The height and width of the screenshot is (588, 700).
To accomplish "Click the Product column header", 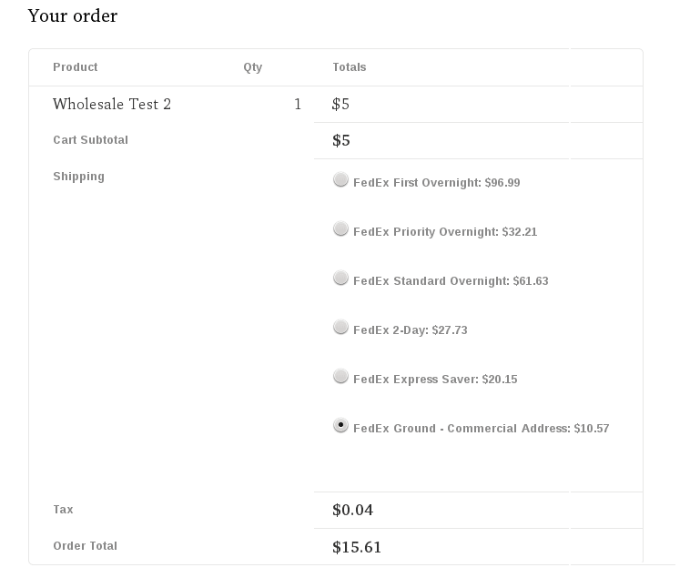I will pyautogui.click(x=75, y=67).
